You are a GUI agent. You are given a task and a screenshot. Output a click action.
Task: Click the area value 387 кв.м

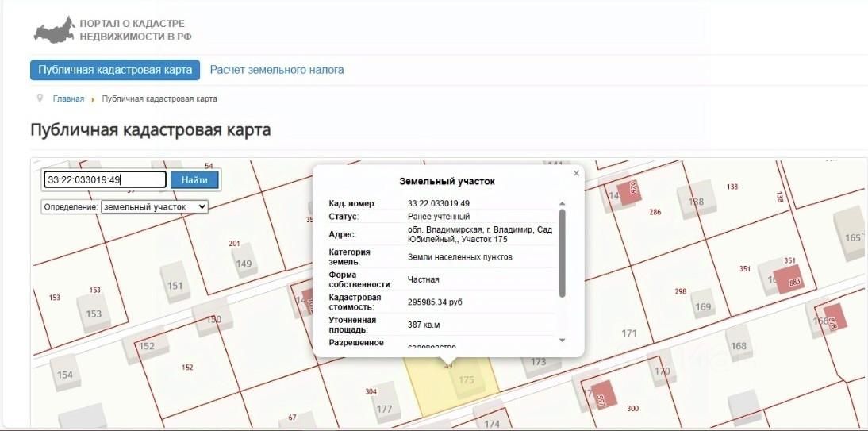pyautogui.click(x=424, y=325)
